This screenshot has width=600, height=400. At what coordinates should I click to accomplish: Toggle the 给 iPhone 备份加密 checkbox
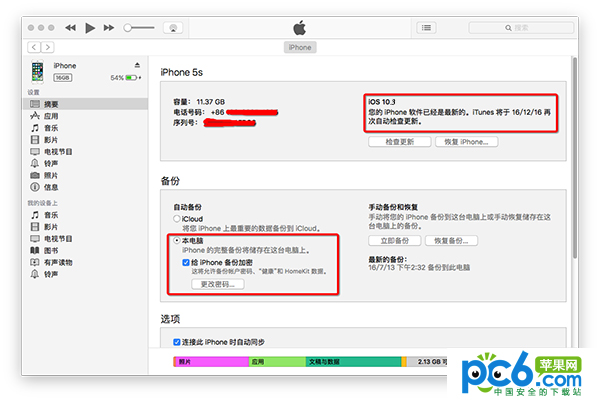(186, 260)
